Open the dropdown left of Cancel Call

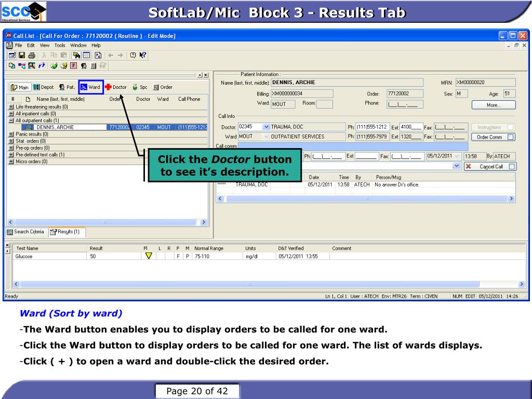pyautogui.click(x=457, y=166)
